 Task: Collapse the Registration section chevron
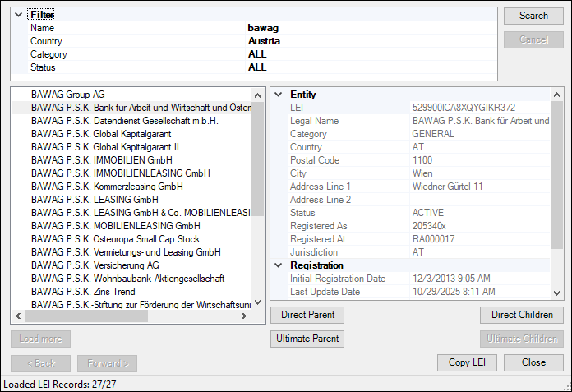point(279,265)
